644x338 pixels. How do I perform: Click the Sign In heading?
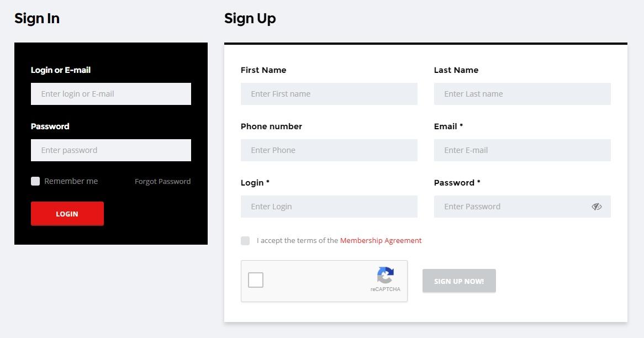click(x=37, y=18)
